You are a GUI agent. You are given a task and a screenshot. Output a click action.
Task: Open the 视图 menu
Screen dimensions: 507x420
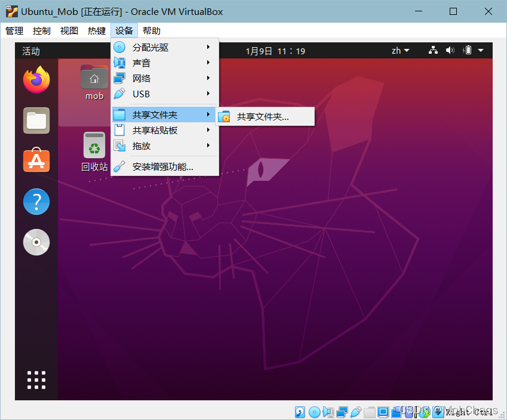(69, 30)
